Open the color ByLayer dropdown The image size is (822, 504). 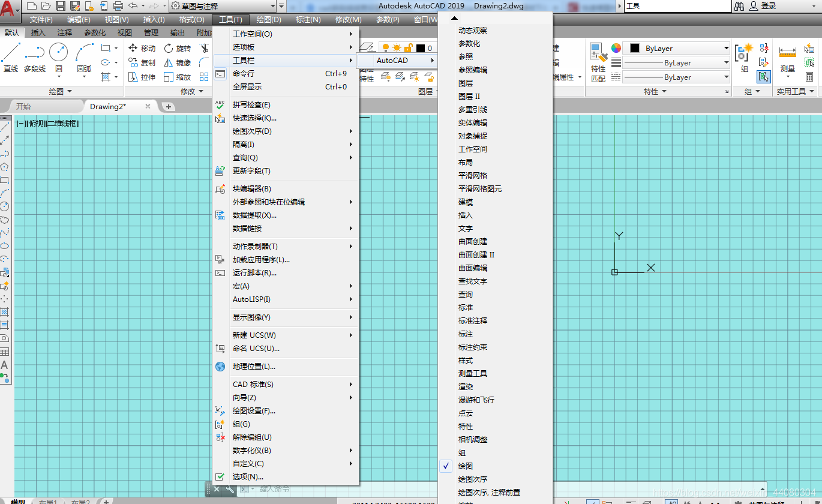[x=677, y=48]
